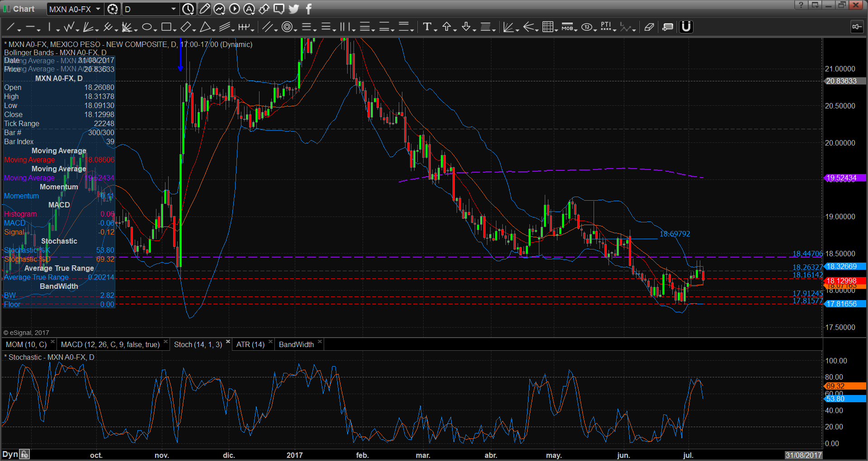Viewport: 868px width, 461px height.
Task: Expand the trend line tool options arrow
Action: coord(19,30)
